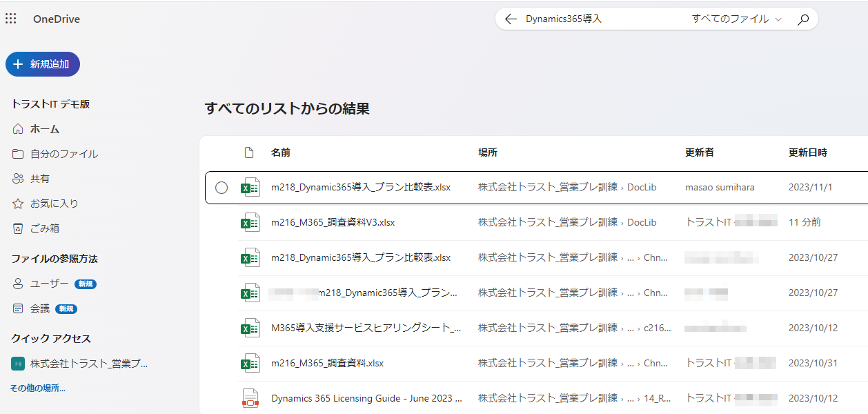Click the 新規追加 button

43,64
